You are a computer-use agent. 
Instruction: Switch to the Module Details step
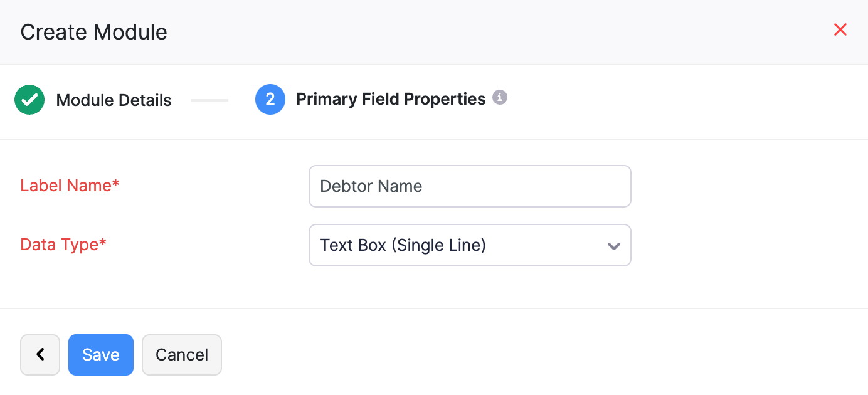[113, 99]
